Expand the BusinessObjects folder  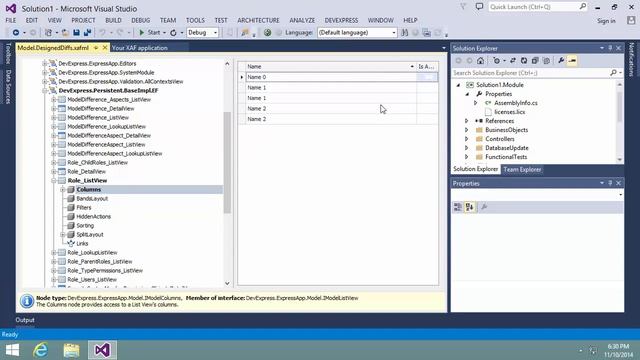[x=467, y=130]
